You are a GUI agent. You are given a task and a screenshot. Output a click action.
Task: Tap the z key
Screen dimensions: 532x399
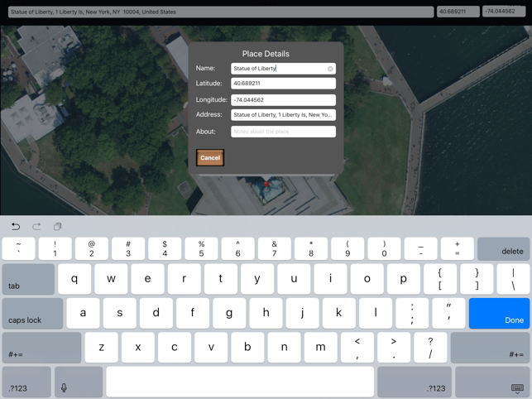point(102,348)
